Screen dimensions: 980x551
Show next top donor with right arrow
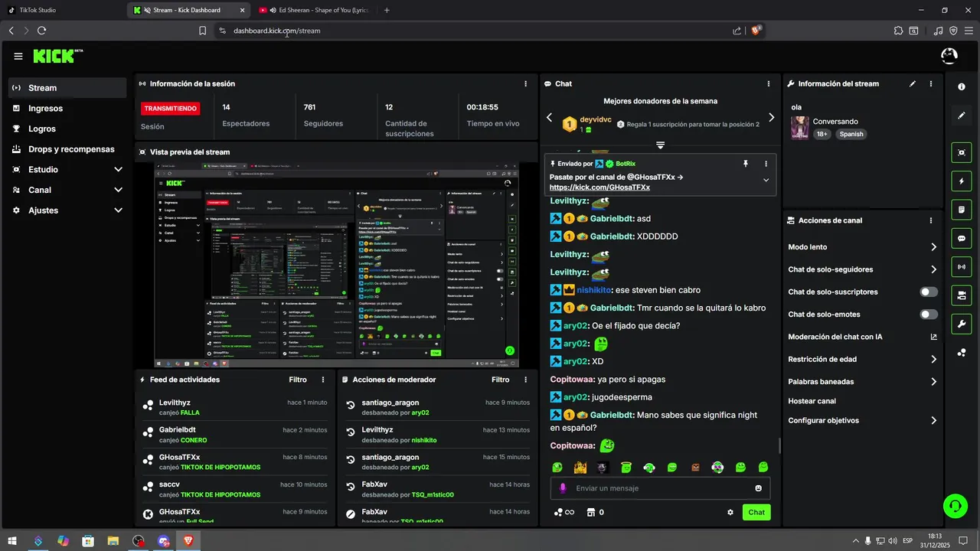point(771,118)
